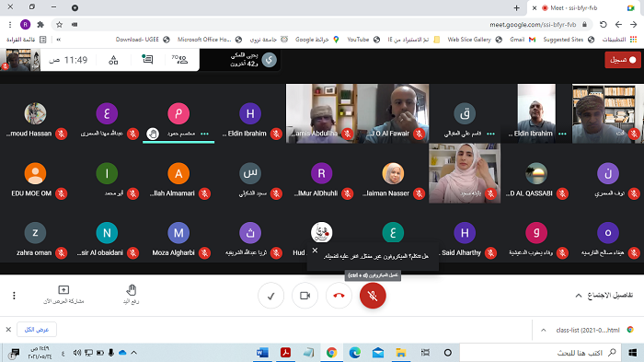Toggle the bookmark star icon
Viewport: 644px width, 362px height.
click(59, 25)
